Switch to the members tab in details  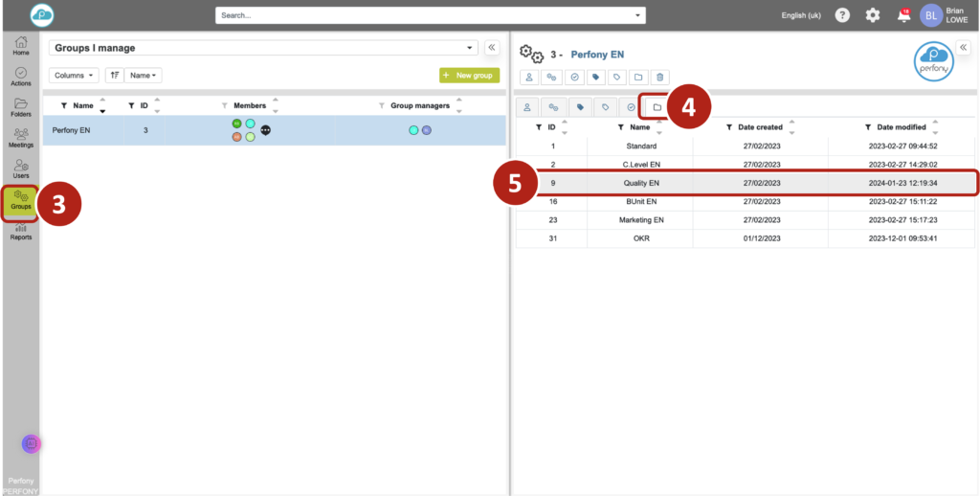tap(527, 107)
